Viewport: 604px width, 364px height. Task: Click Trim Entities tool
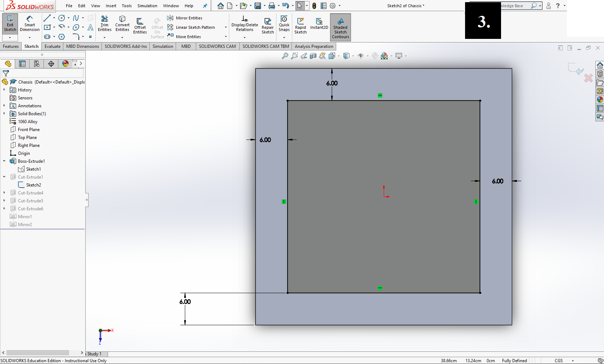coord(105,24)
